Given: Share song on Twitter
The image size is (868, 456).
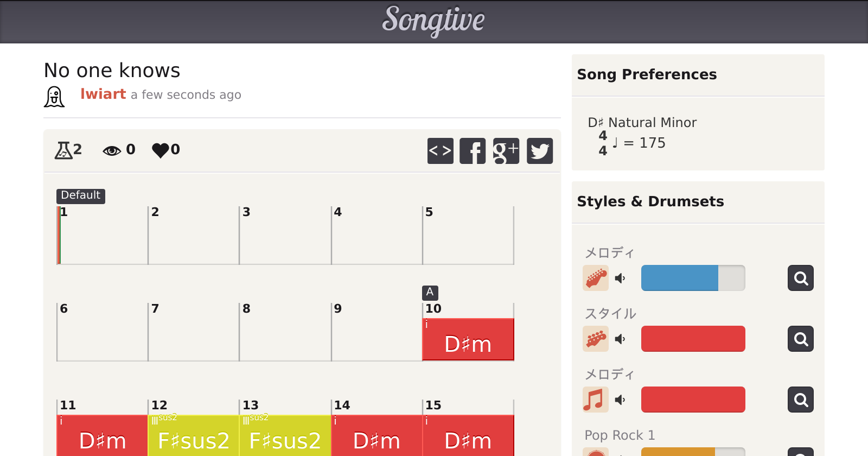Looking at the screenshot, I should click(x=539, y=151).
